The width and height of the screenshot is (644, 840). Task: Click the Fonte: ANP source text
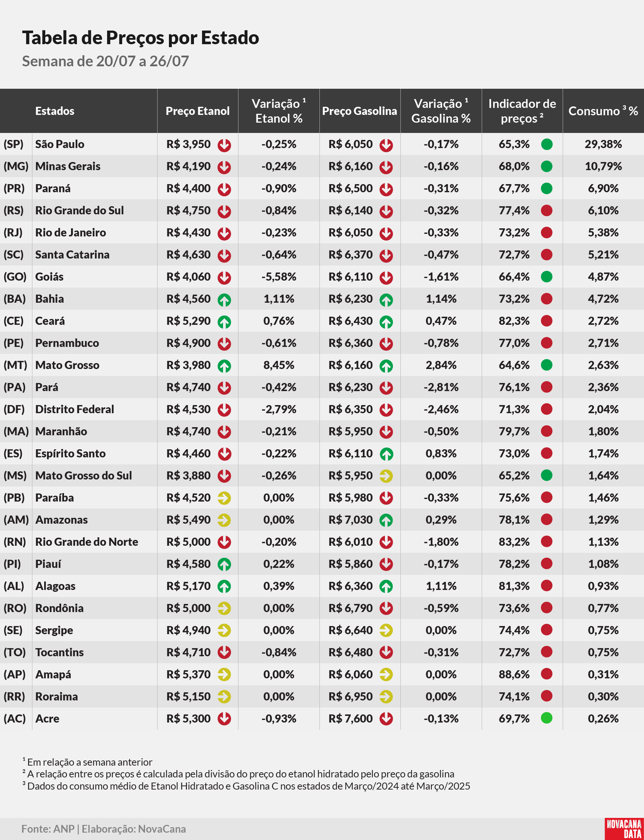(48, 829)
